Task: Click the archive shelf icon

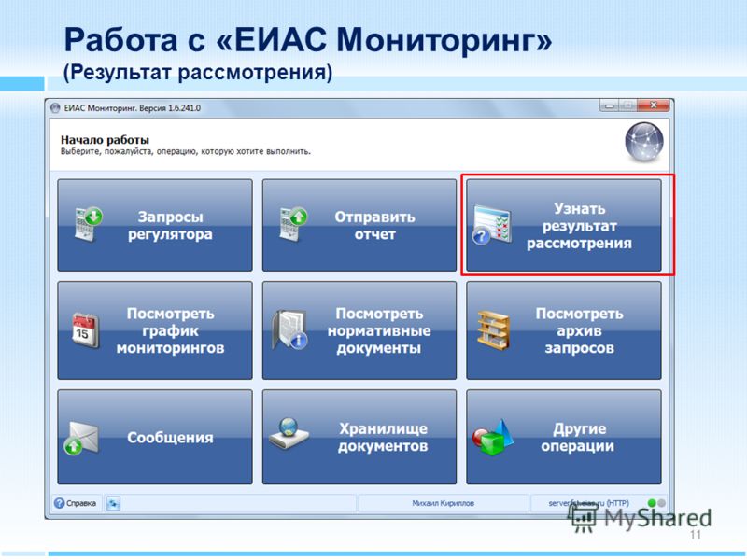Action: [x=494, y=330]
